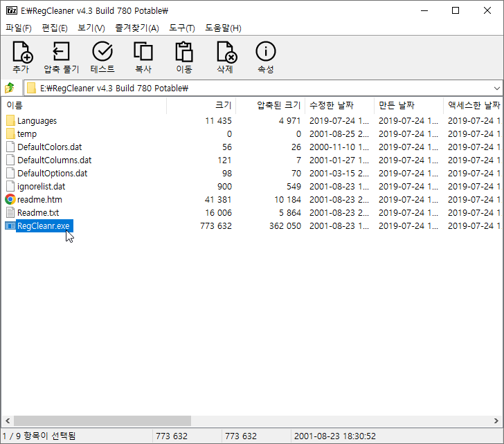This screenshot has width=504, height=444.
Task: Click modified date 2001-08-25 of temp
Action: tap(339, 134)
